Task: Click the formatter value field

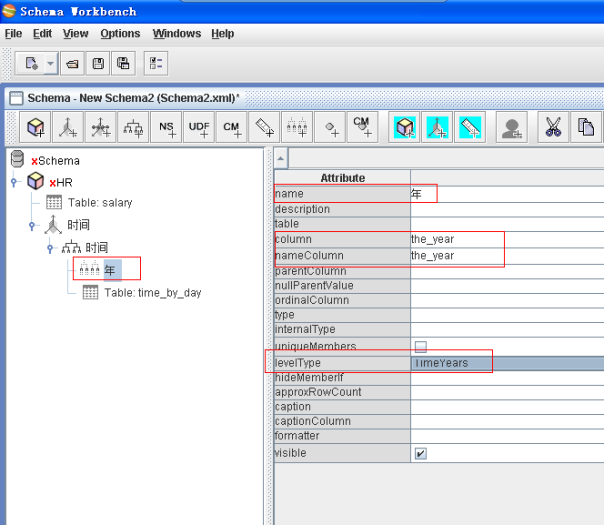Action: click(507, 436)
